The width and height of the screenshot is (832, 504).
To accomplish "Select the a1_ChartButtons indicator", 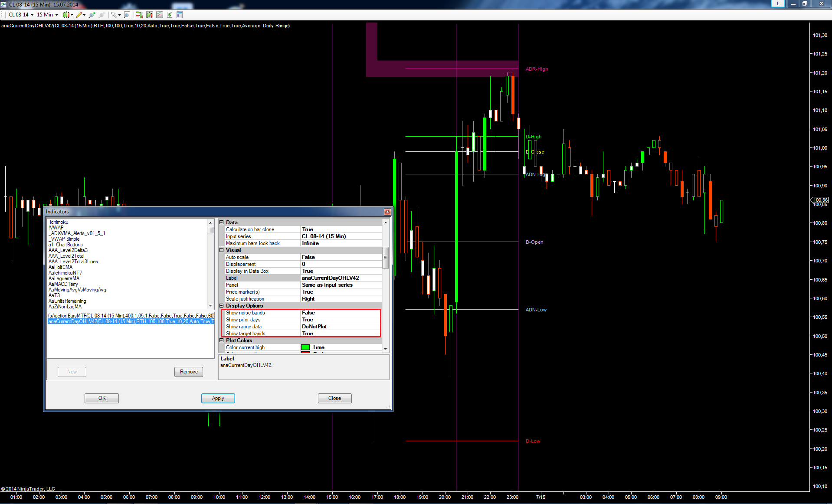I will coord(66,245).
